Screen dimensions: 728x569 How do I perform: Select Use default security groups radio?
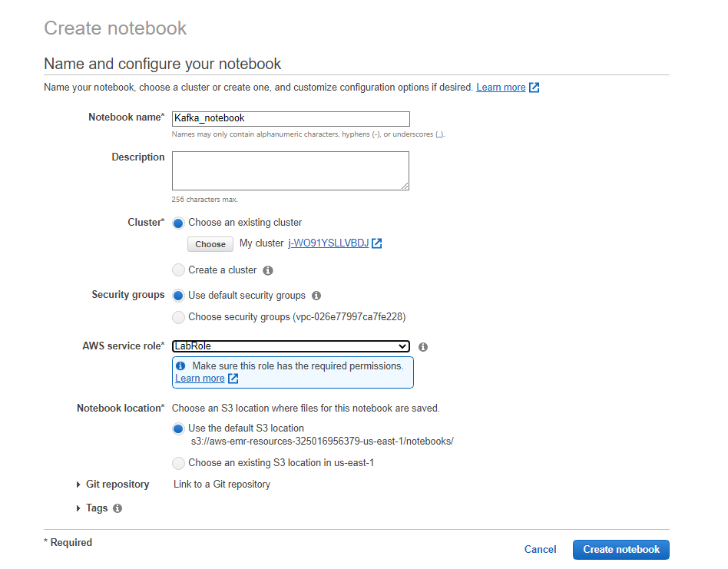tap(178, 296)
